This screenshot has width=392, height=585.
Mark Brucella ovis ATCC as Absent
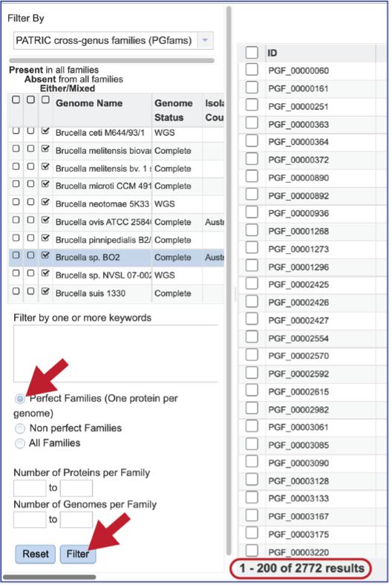tap(31, 220)
